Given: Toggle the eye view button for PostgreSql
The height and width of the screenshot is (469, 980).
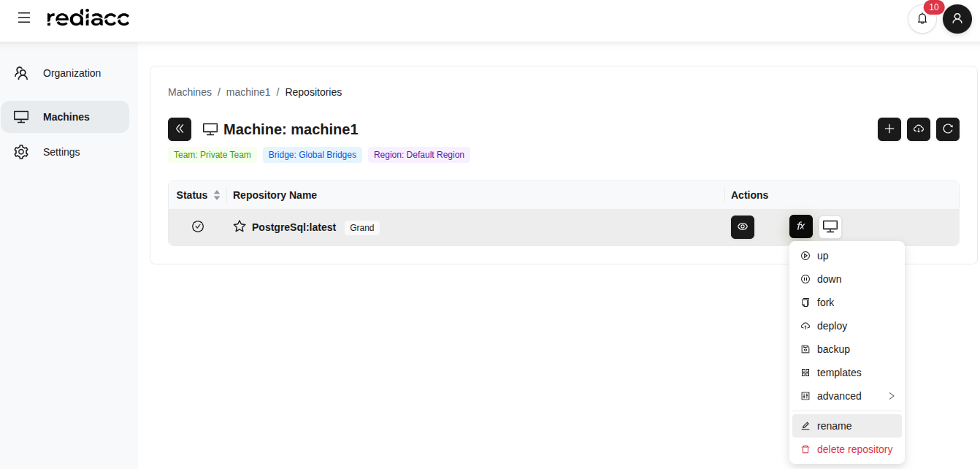Looking at the screenshot, I should coord(742,226).
